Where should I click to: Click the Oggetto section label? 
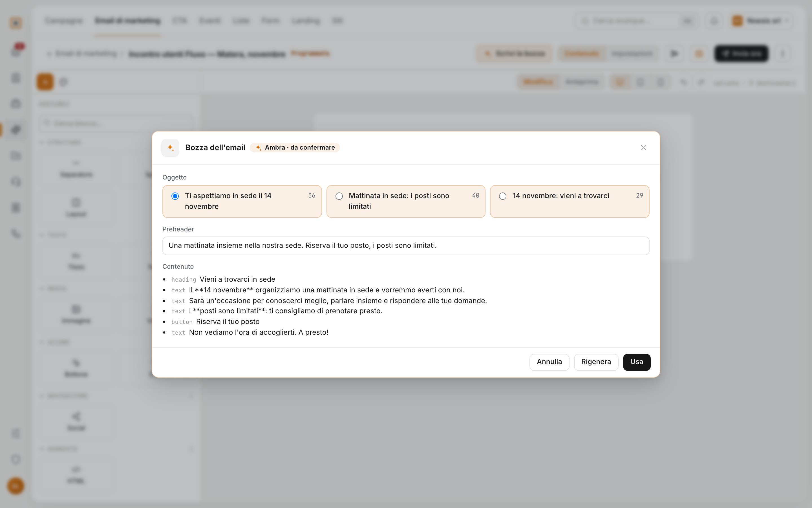point(175,177)
